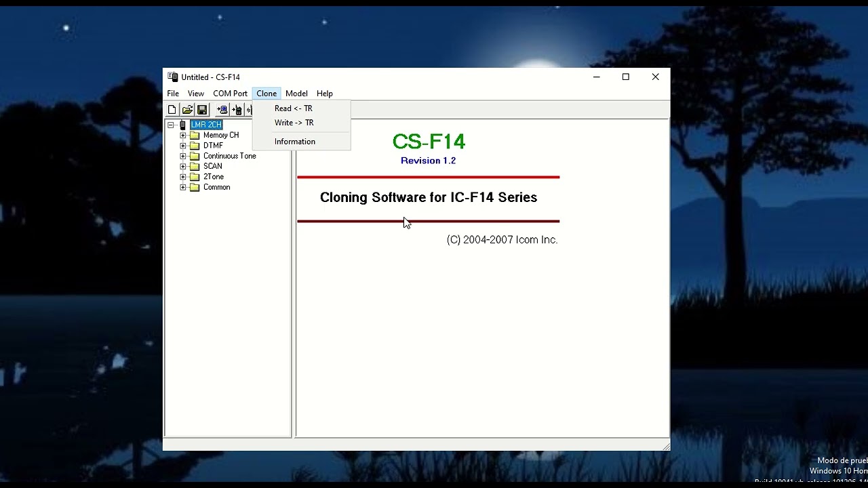
Task: Click the radio icon beside LMR 2CH
Action: [x=182, y=125]
